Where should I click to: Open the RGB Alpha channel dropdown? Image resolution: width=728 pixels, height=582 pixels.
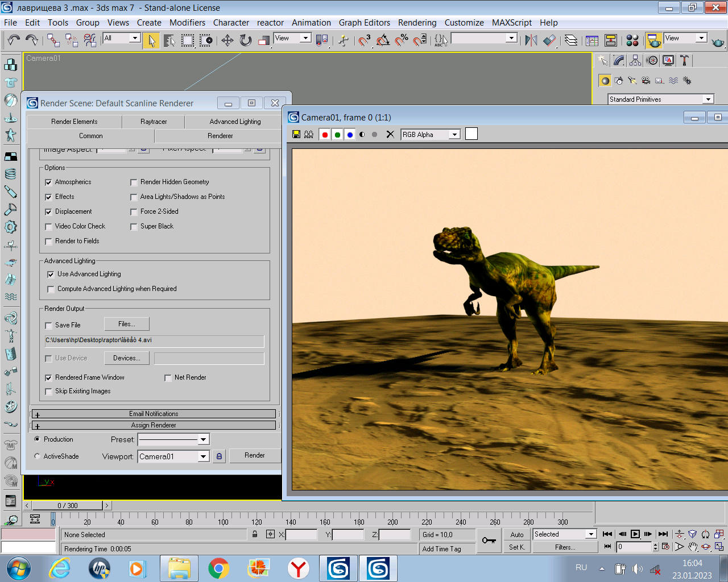pos(454,135)
